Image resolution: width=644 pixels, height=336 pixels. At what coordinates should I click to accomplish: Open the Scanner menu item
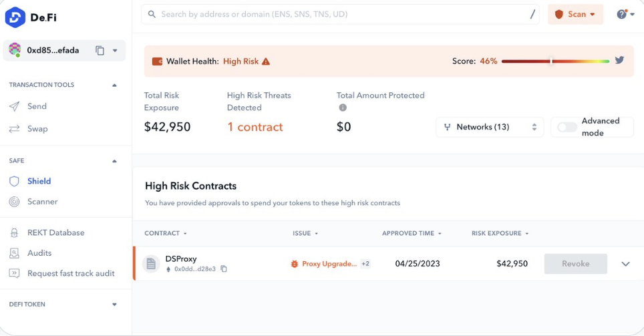pyautogui.click(x=42, y=202)
